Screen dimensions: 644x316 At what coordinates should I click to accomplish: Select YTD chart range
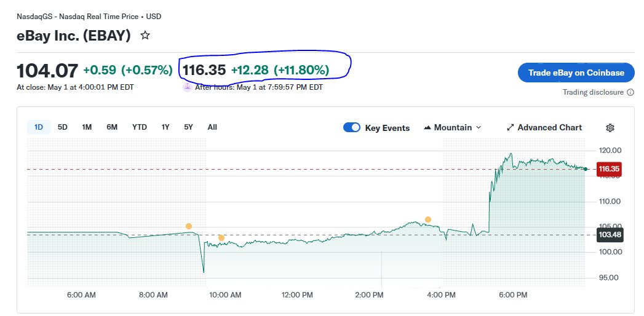[x=139, y=127]
